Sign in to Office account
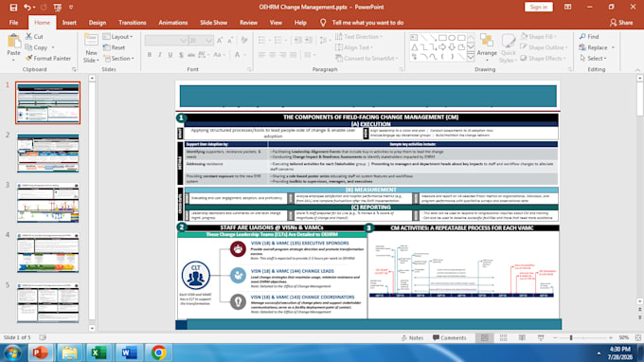644x362 pixels. pyautogui.click(x=539, y=7)
